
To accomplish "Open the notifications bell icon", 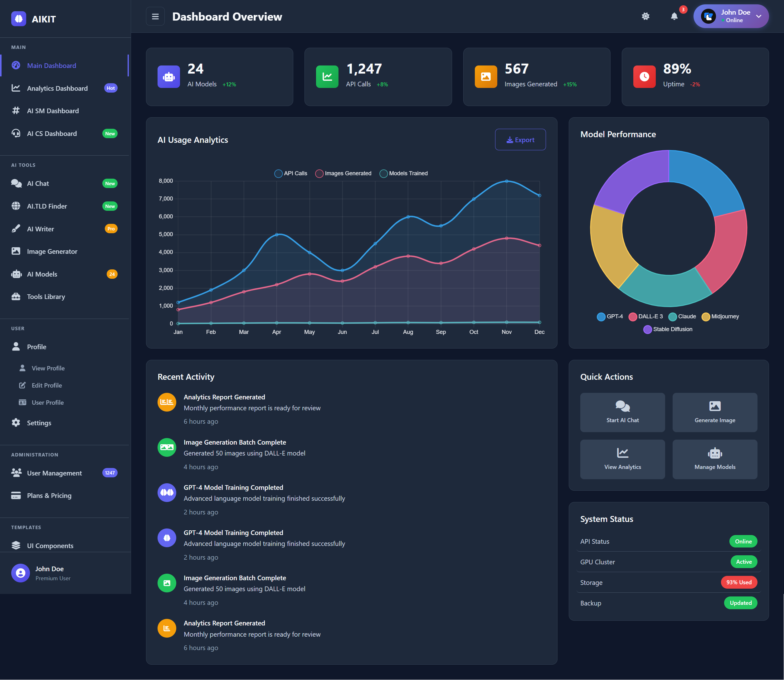I will 674,16.
